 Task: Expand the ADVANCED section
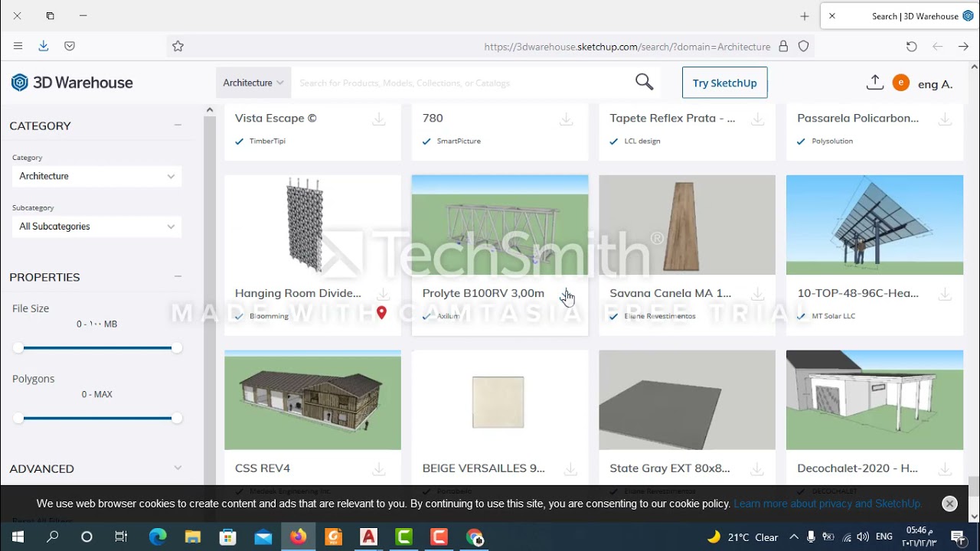(x=178, y=468)
